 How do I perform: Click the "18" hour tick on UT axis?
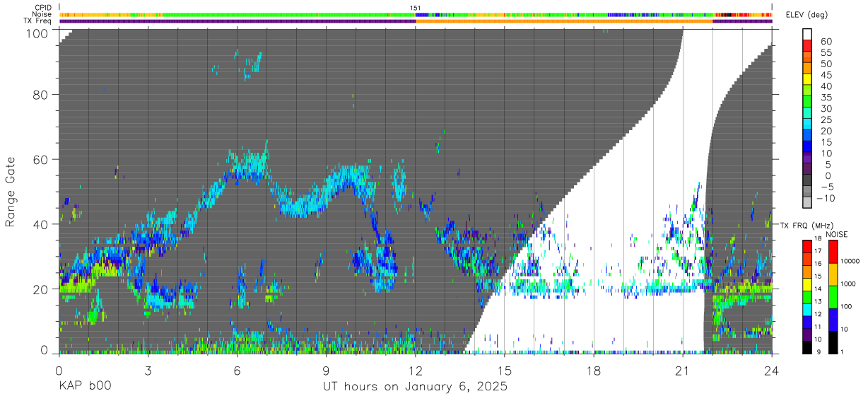[594, 370]
